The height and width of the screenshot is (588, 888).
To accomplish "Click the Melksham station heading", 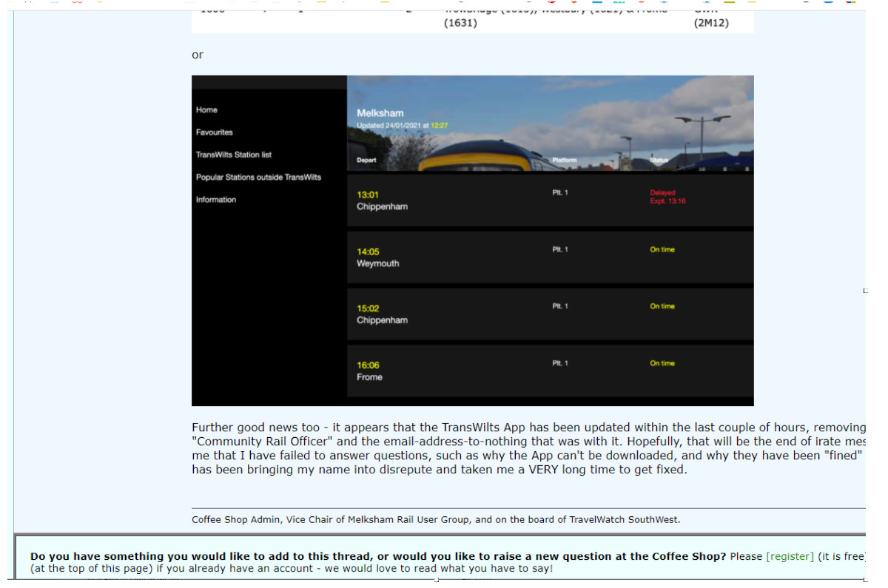I will tap(380, 113).
